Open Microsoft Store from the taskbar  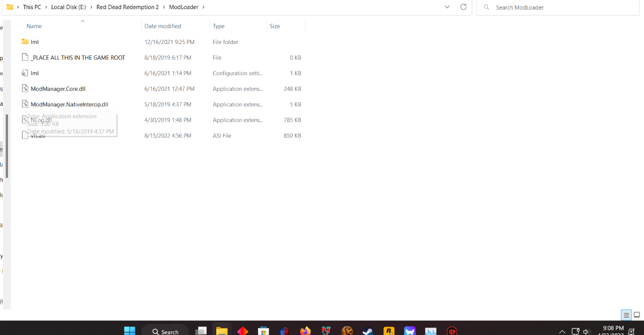263,331
